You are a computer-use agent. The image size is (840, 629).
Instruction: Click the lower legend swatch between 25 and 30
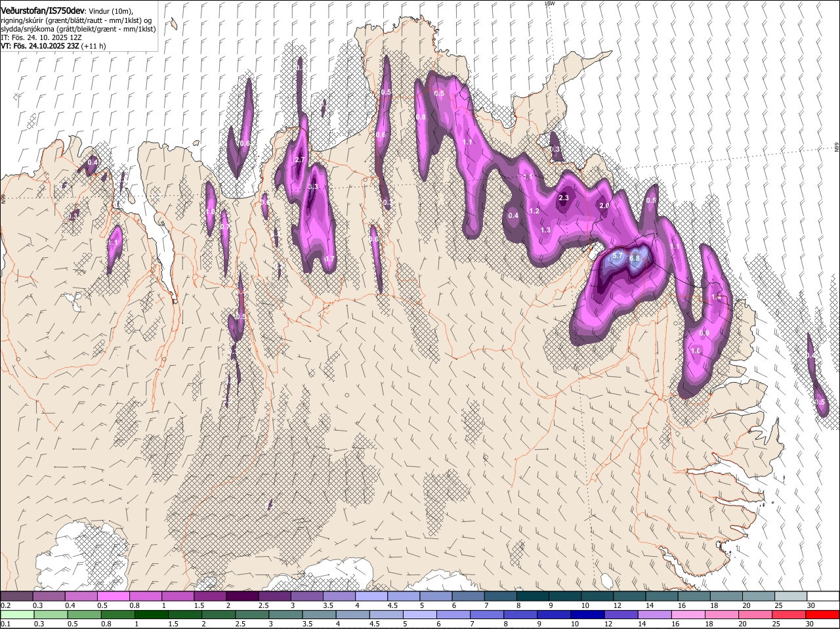click(x=789, y=615)
